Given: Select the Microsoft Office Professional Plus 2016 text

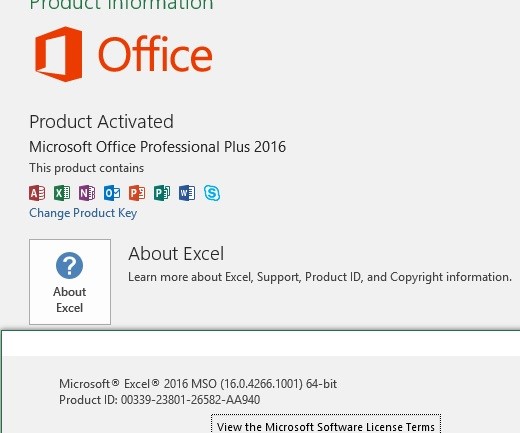Looking at the screenshot, I should tap(158, 147).
